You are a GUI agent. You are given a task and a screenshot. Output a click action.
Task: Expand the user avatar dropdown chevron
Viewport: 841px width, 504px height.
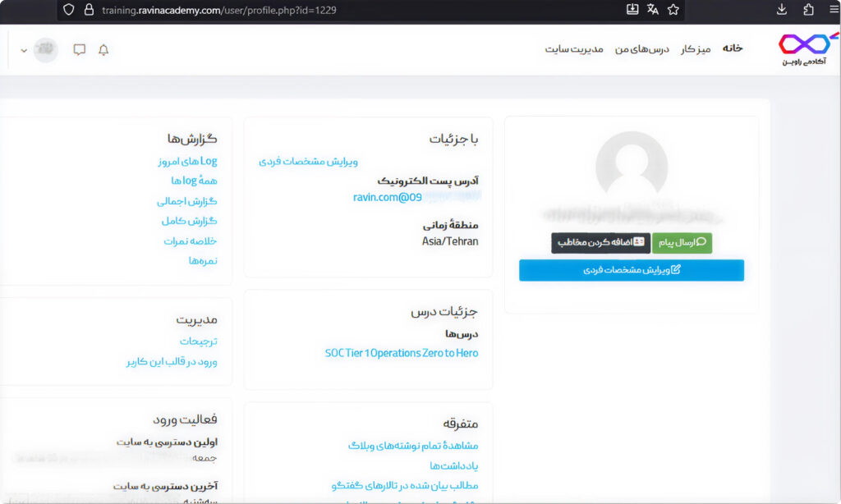25,50
